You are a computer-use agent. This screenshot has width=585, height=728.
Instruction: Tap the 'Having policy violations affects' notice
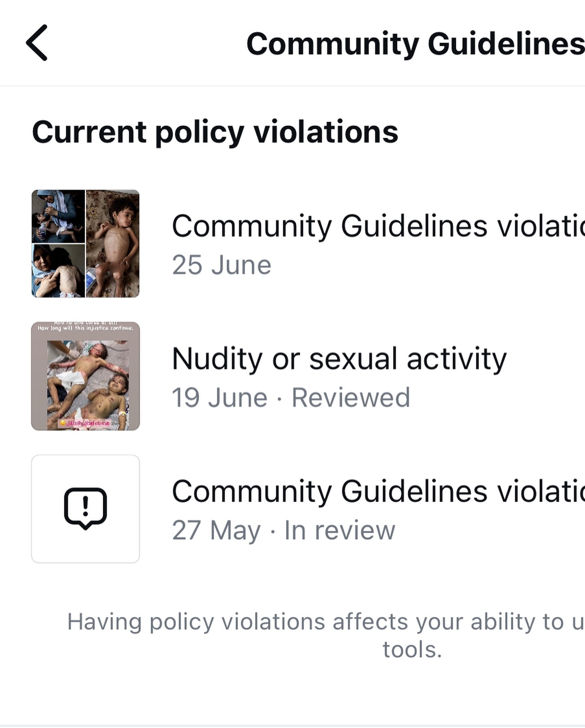point(325,622)
